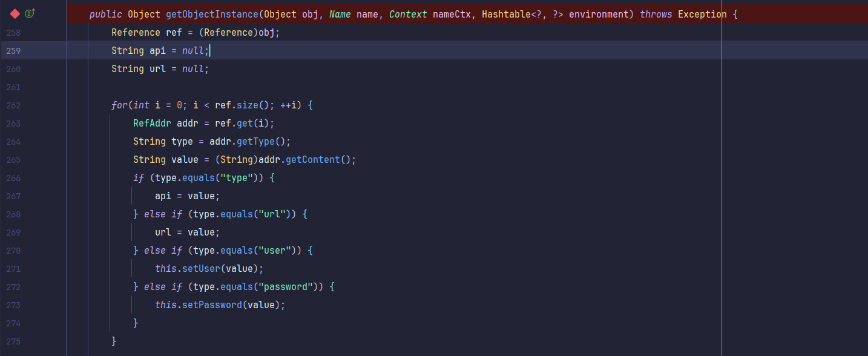This screenshot has width=868, height=356.
Task: Select the RefAddr type declaration
Action: (x=152, y=124)
